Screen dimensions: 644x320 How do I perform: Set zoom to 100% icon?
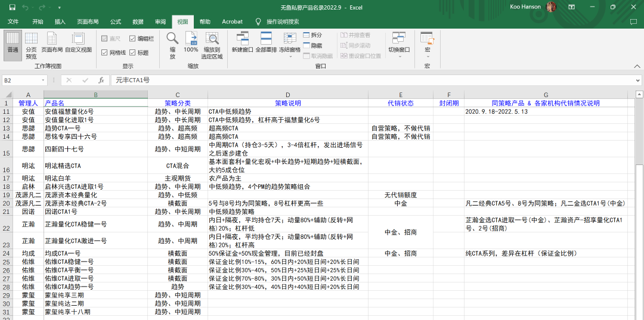pos(191,39)
